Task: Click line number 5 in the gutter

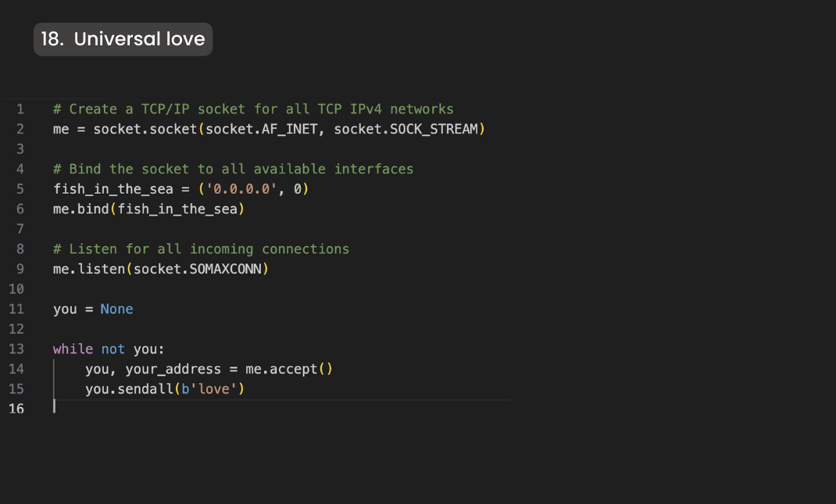Action: coord(20,189)
